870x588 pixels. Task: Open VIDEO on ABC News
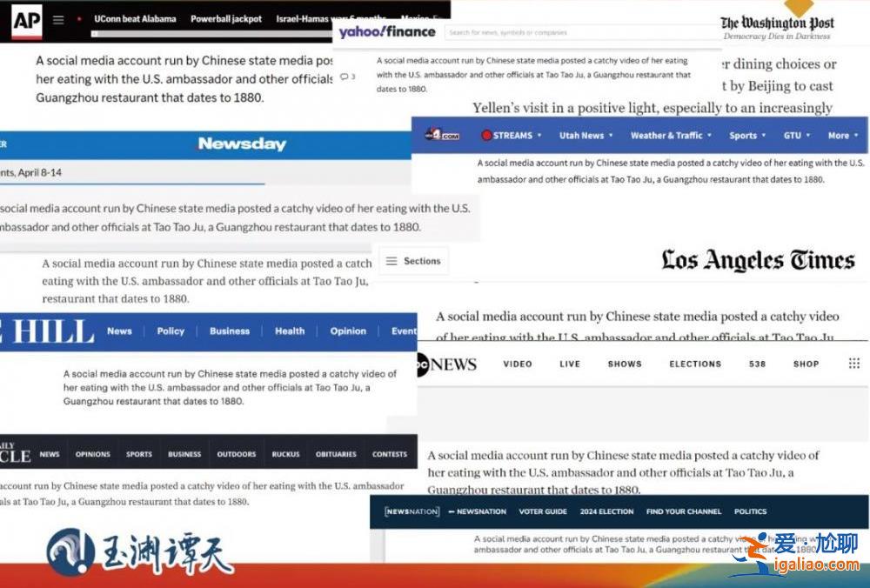pyautogui.click(x=518, y=364)
